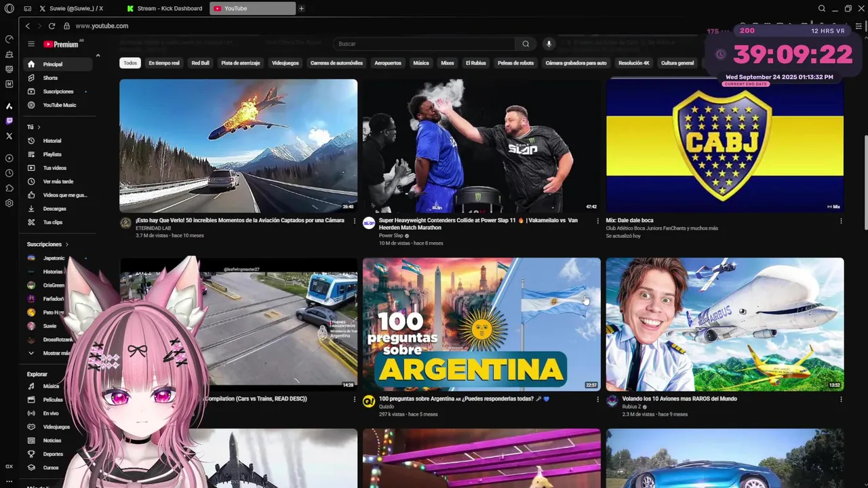Open Ver más tarde in the sidebar
868x488 pixels.
click(59, 182)
